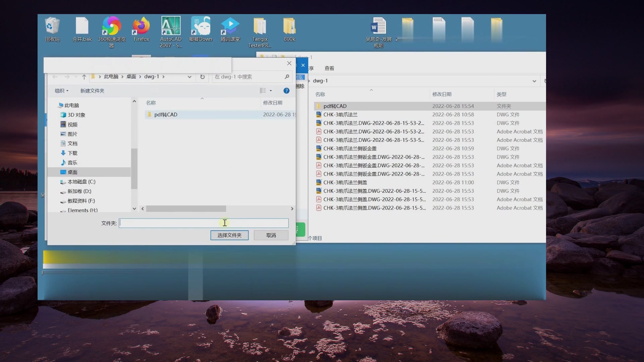Click the refresh icon in folder dialog
Image resolution: width=644 pixels, height=362 pixels.
pyautogui.click(x=202, y=77)
